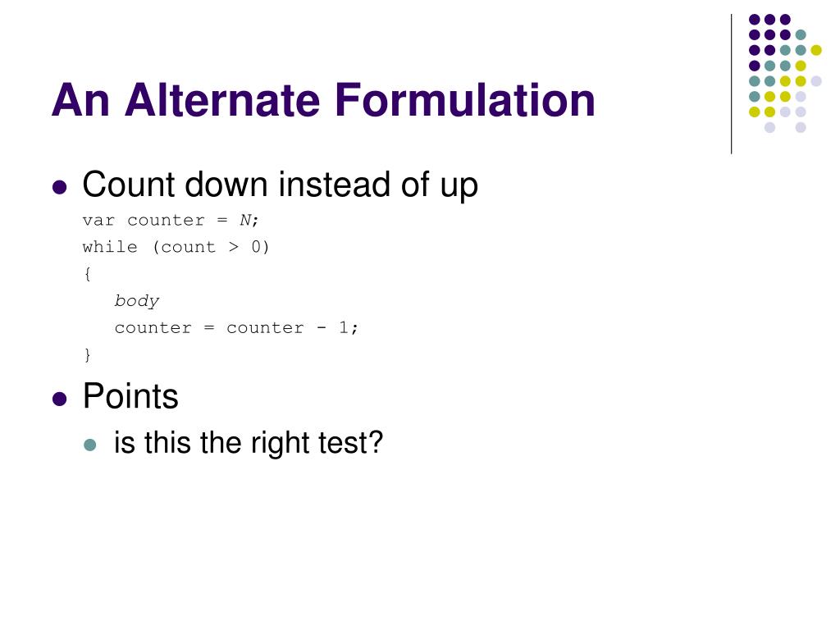Click the vertical divider line beside the dot pattern

(x=731, y=84)
